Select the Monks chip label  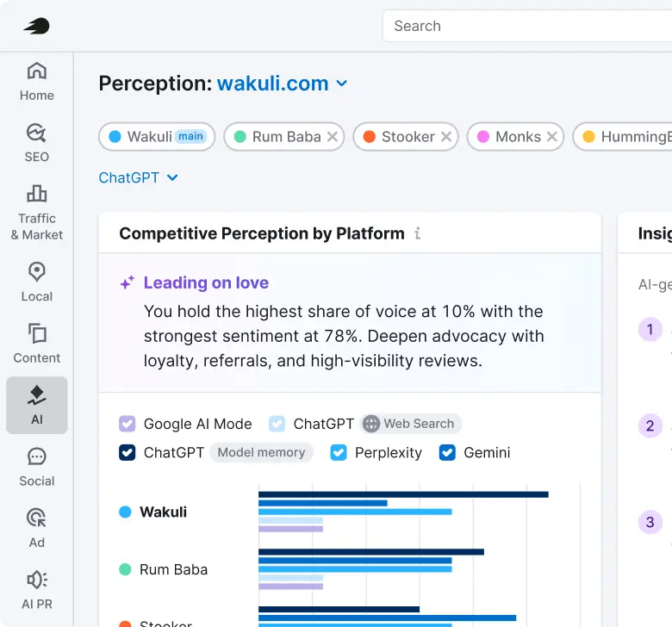(518, 137)
